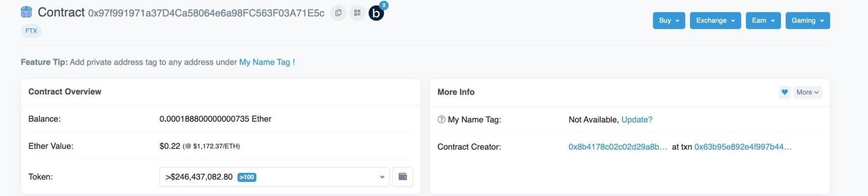The width and height of the screenshot is (868, 196).
Task: Open the creation transaction hash link
Action: 742,147
